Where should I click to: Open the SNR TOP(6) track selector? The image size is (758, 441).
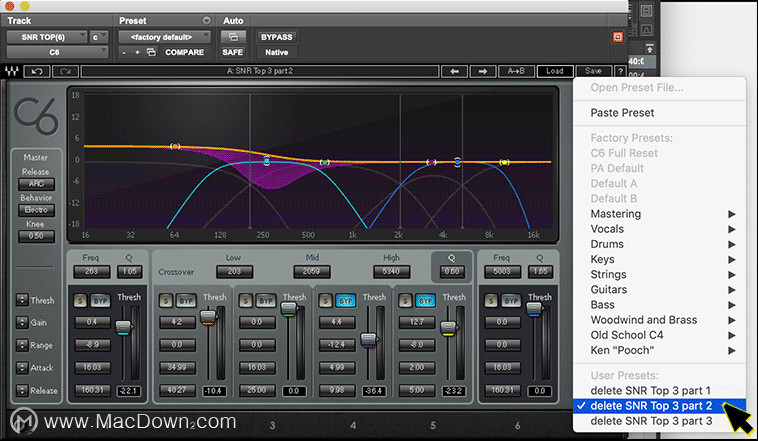tap(46, 37)
